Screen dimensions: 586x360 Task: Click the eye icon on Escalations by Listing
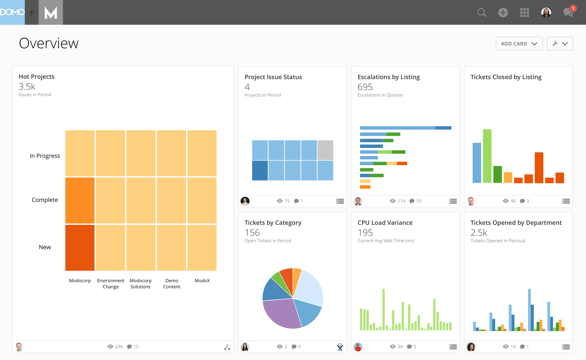[393, 201]
